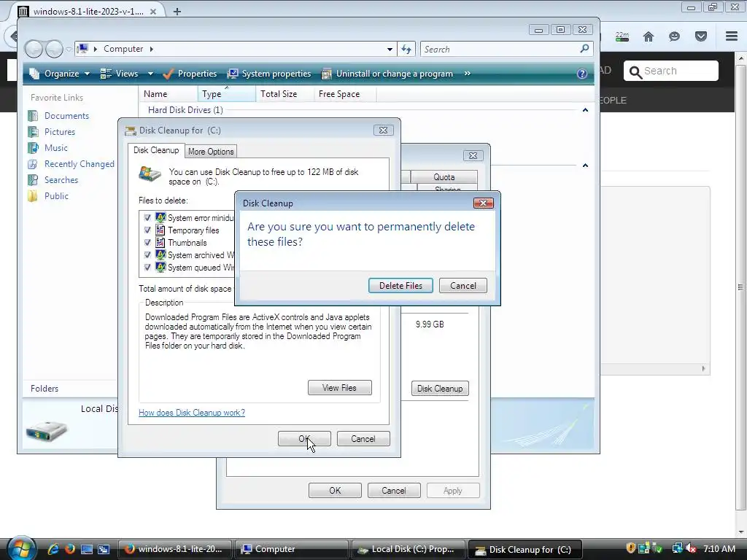Sort by Name column header
The image size is (747, 560).
point(169,94)
